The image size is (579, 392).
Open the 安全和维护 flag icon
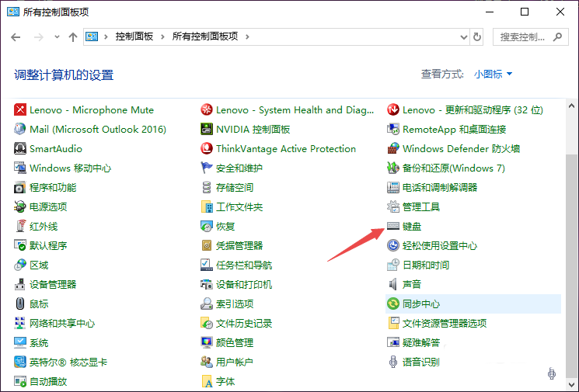coord(207,168)
